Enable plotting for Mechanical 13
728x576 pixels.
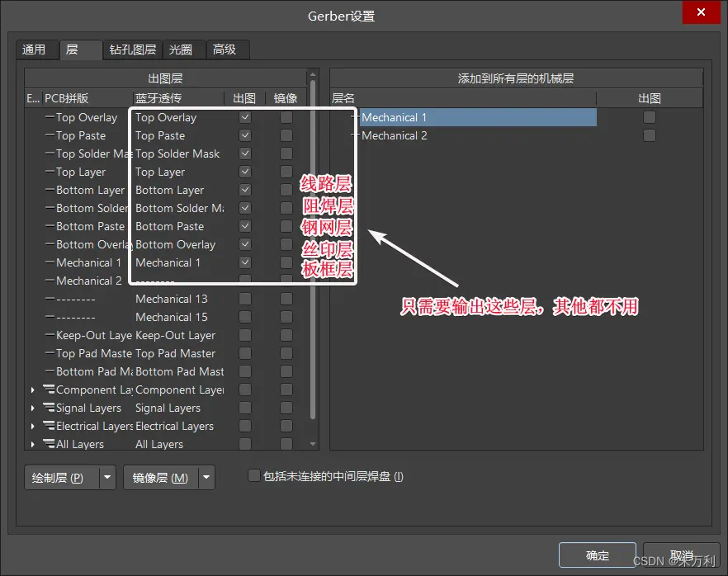(243, 299)
